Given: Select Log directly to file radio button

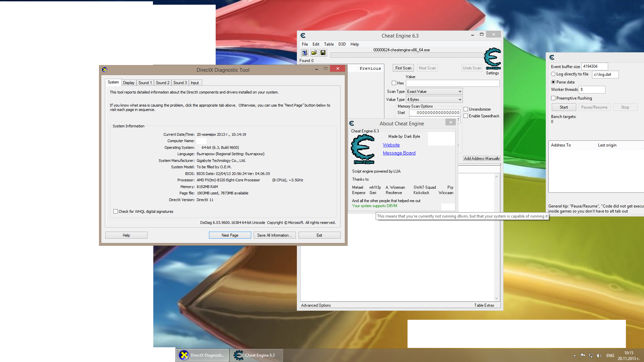Looking at the screenshot, I should pyautogui.click(x=553, y=74).
